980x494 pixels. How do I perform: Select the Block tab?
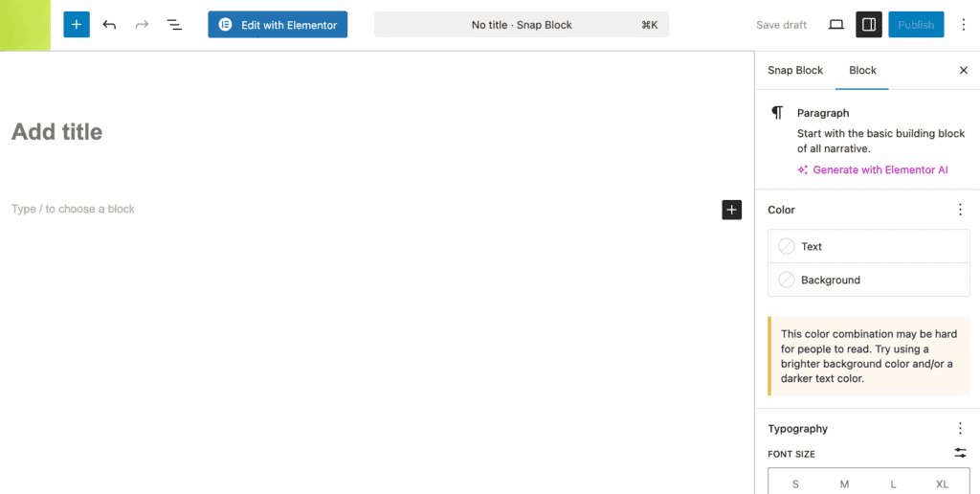pos(862,71)
